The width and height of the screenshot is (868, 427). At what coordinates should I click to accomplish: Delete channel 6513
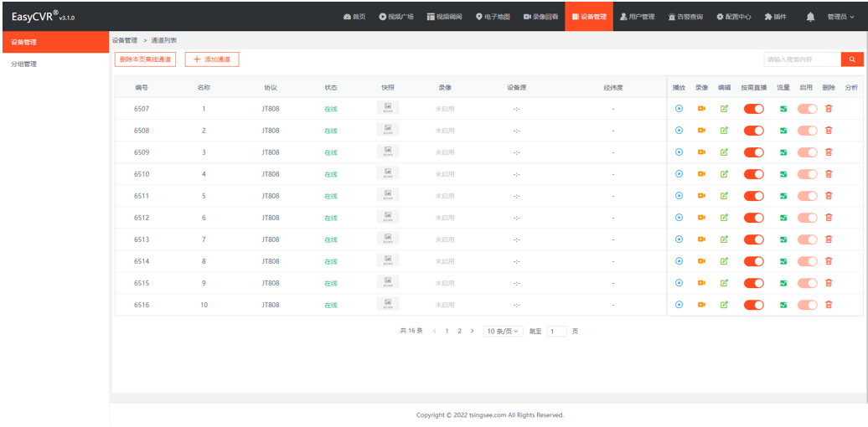[829, 239]
